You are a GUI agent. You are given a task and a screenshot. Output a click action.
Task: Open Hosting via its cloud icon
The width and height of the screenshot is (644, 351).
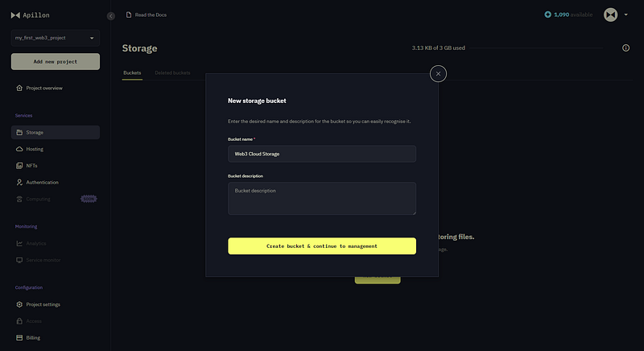(19, 149)
